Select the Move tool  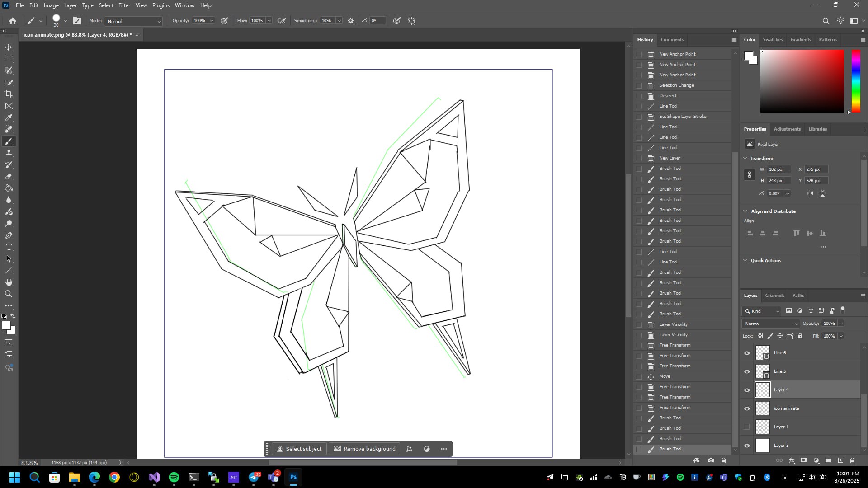[x=9, y=47]
